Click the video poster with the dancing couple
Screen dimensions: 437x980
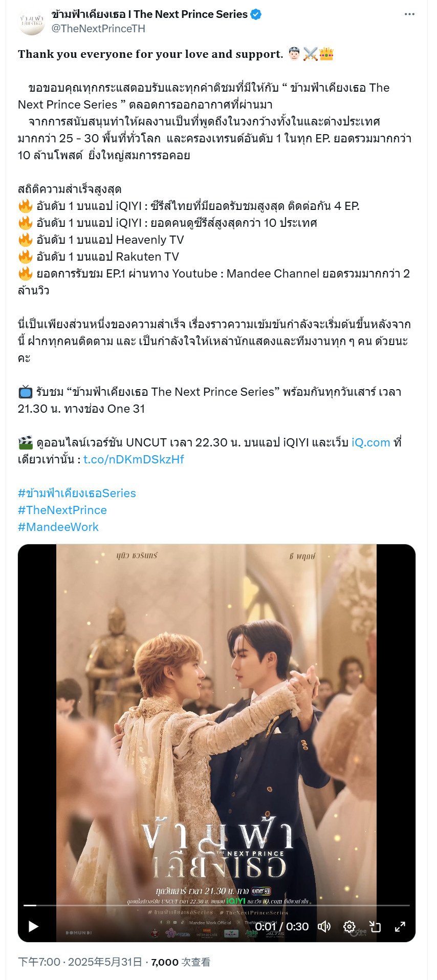(216, 727)
